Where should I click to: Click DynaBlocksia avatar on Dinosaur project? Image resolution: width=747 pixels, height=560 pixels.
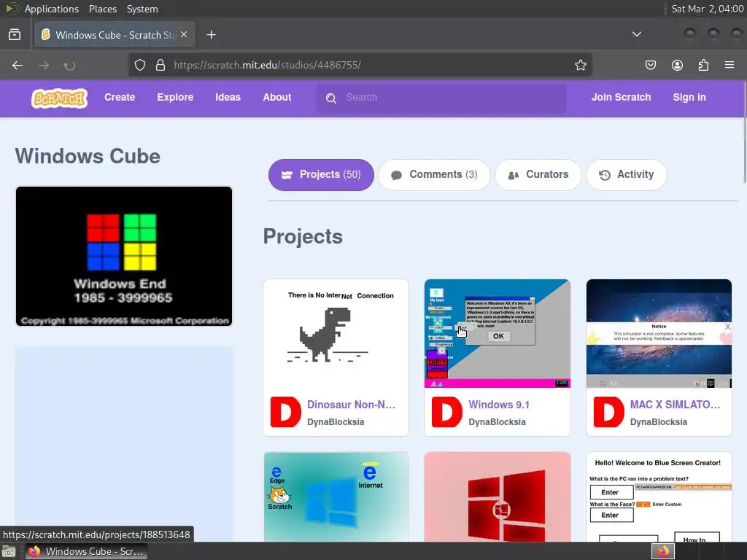[285, 412]
